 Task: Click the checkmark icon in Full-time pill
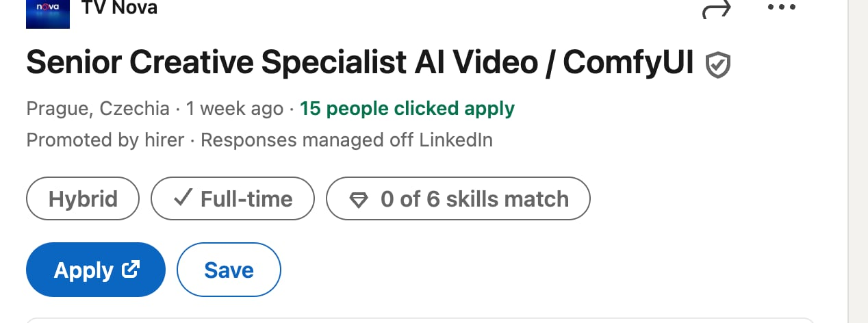click(x=183, y=198)
